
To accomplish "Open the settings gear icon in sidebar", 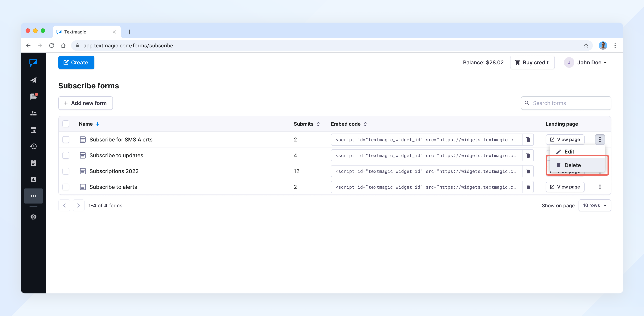I will [x=33, y=217].
